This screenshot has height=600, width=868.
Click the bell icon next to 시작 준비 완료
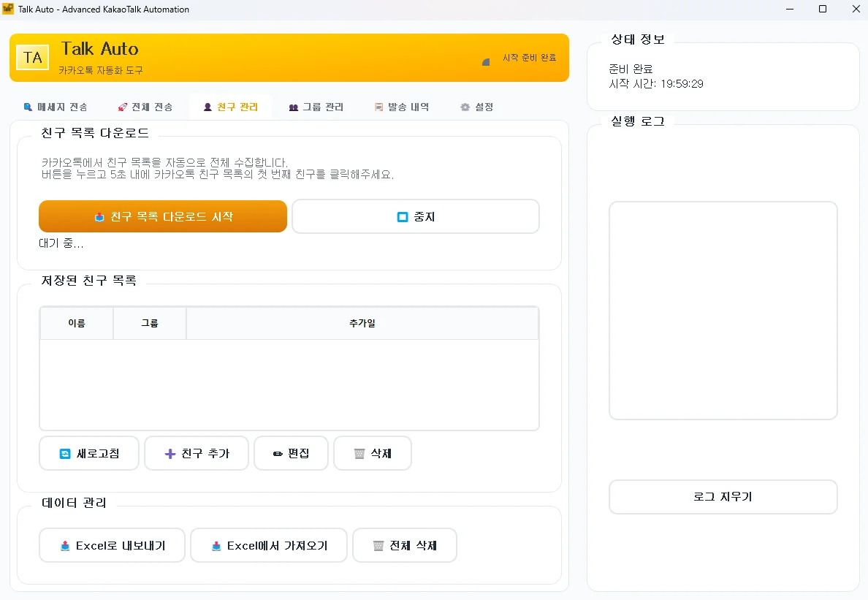[485, 62]
